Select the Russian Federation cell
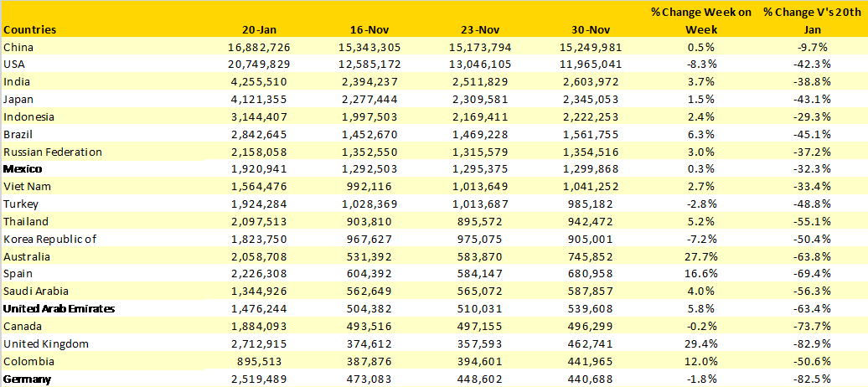Viewport: 868px width, 387px height. (x=53, y=152)
